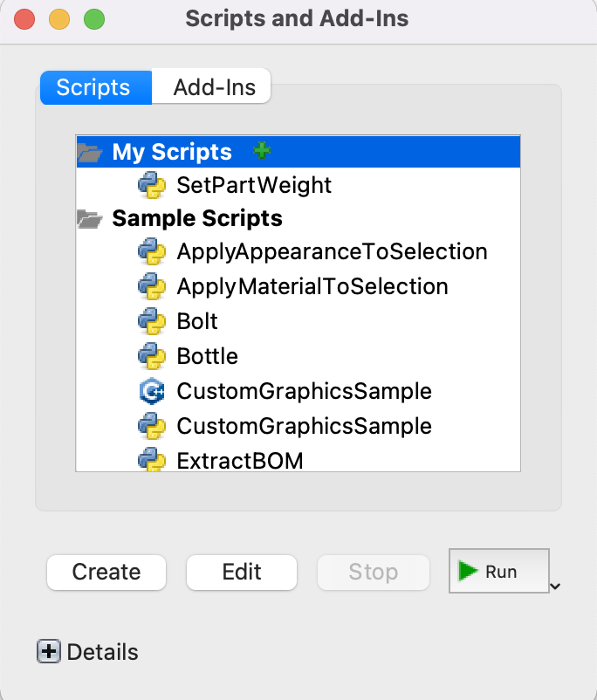Image resolution: width=597 pixels, height=700 pixels.
Task: Click the Python icon next to Bolt
Action: 152,321
